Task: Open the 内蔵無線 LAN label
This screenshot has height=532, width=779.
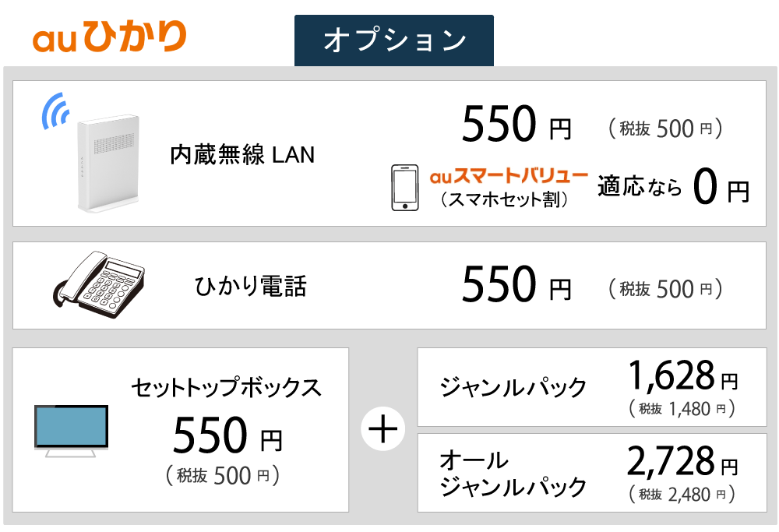Action: pos(242,154)
